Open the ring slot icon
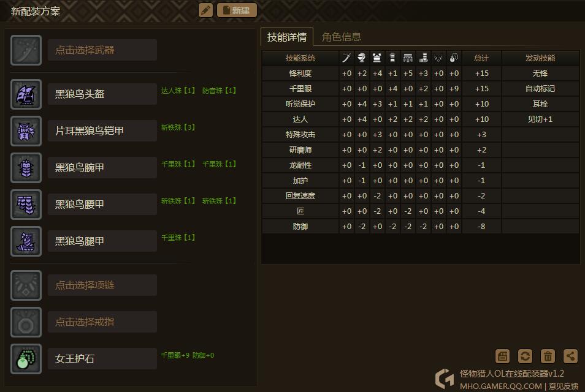This screenshot has width=585, height=392. pos(26,322)
